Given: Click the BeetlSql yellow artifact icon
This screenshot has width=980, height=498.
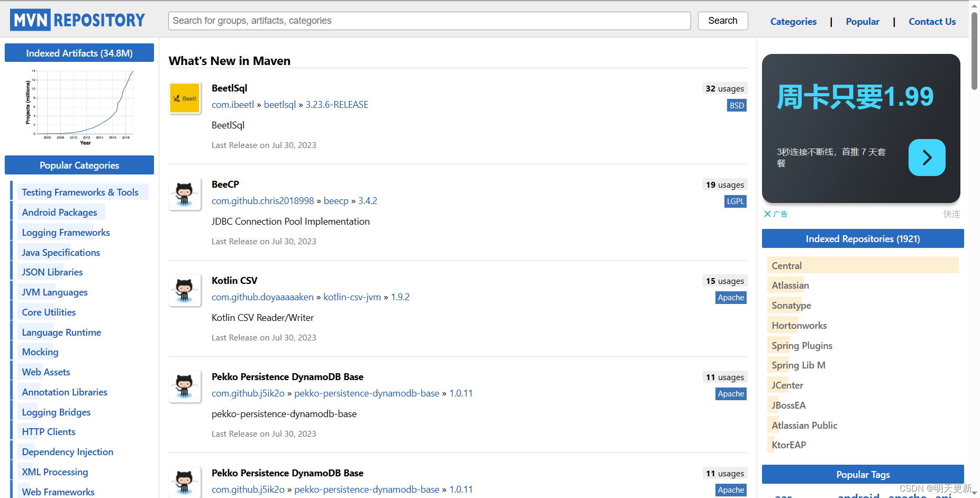Looking at the screenshot, I should (x=185, y=98).
